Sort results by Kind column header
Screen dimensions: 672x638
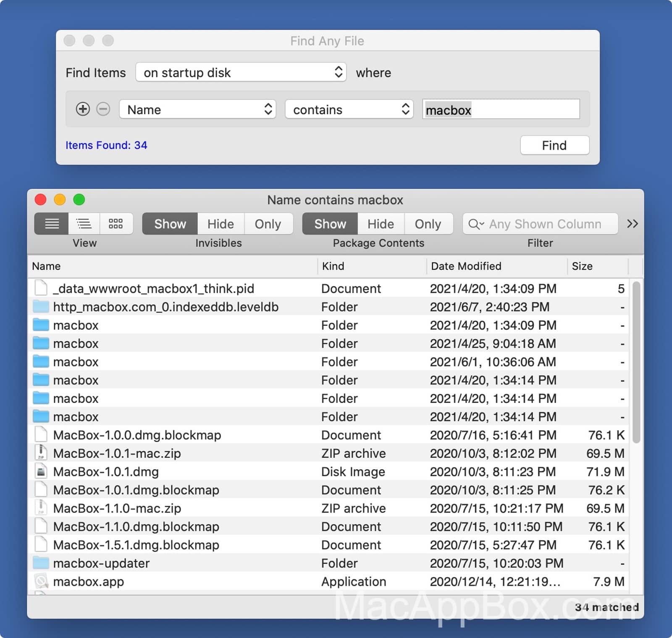pyautogui.click(x=372, y=266)
